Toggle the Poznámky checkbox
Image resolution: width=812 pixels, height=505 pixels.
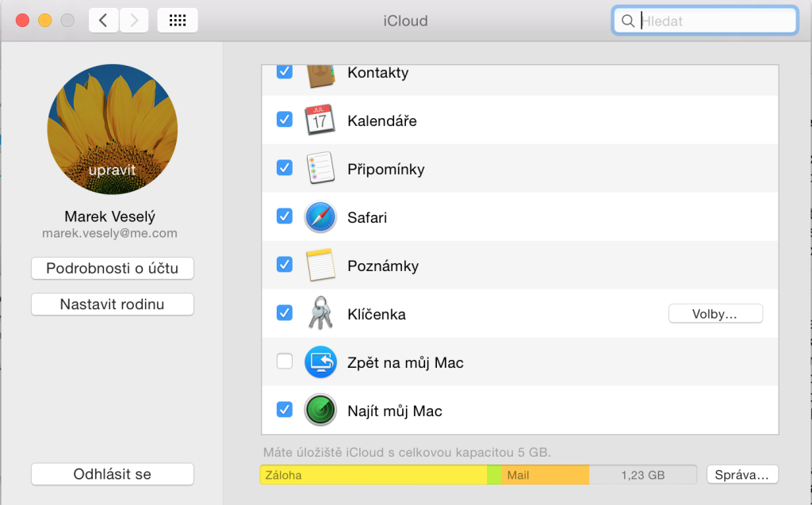285,265
